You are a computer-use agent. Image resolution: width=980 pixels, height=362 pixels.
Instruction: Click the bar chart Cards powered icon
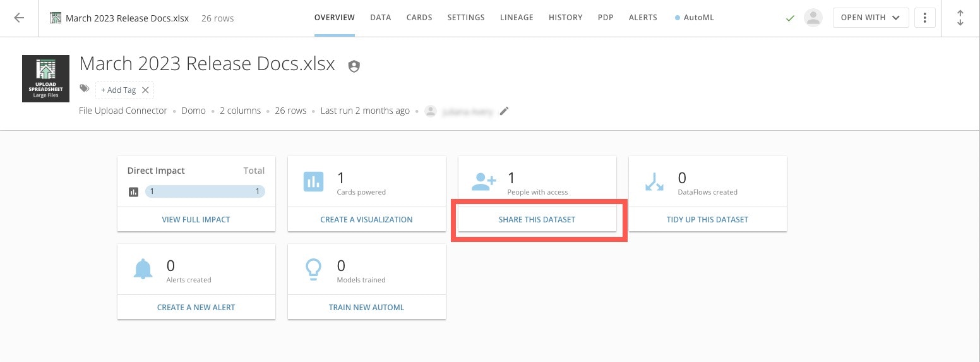[x=314, y=181]
